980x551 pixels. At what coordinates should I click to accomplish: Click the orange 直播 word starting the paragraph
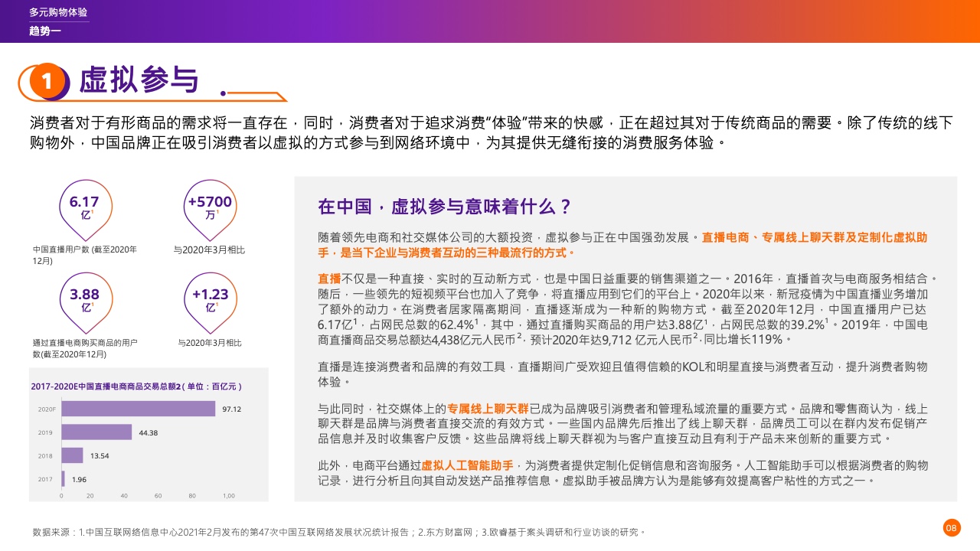pos(329,279)
